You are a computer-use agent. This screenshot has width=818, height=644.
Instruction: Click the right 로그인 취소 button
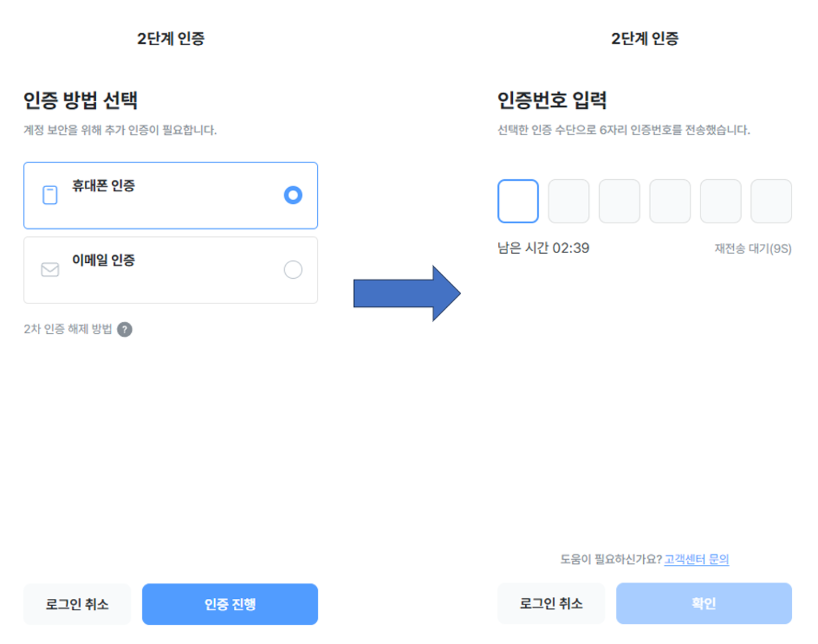(551, 603)
